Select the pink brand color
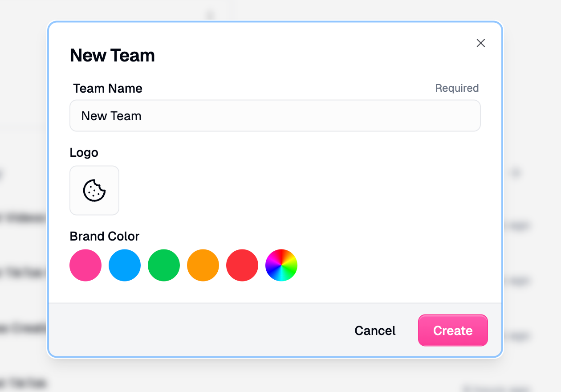 (x=85, y=265)
